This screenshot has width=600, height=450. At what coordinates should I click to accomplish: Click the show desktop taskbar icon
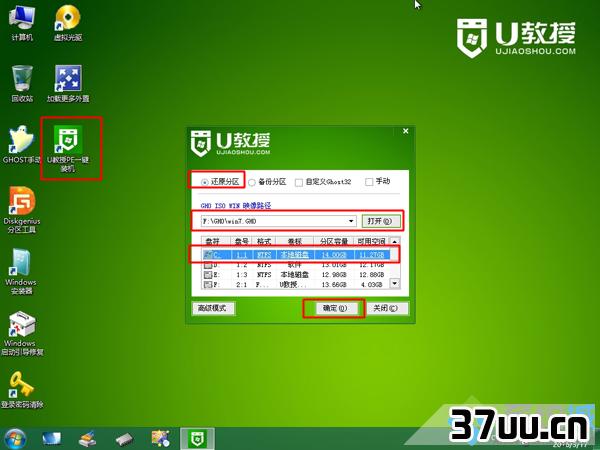[x=52, y=439]
